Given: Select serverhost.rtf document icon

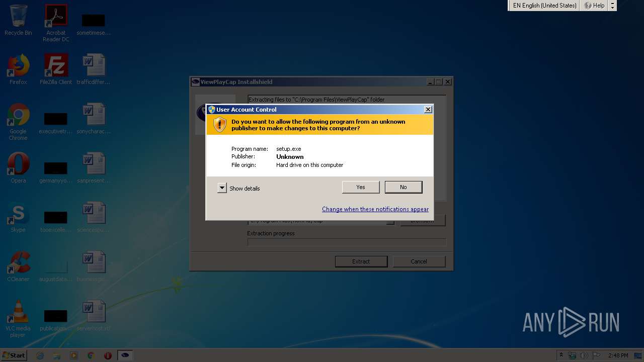Looking at the screenshot, I should click(94, 316).
